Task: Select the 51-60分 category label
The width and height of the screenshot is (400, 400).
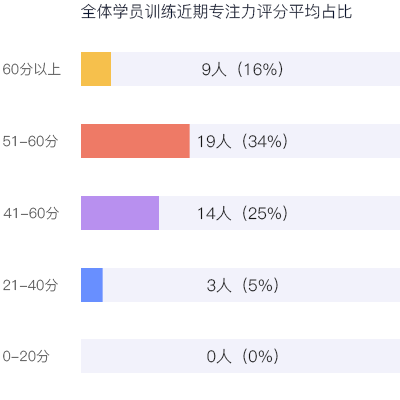Action: coord(30,141)
